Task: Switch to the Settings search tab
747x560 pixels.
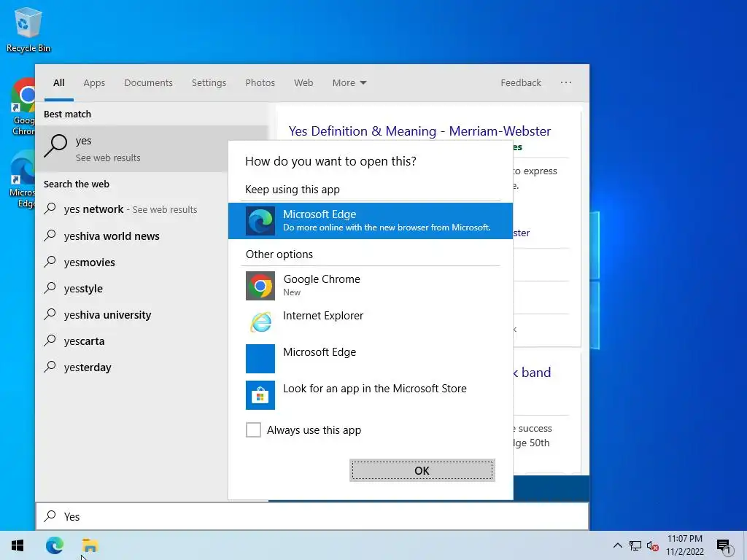Action: tap(209, 83)
